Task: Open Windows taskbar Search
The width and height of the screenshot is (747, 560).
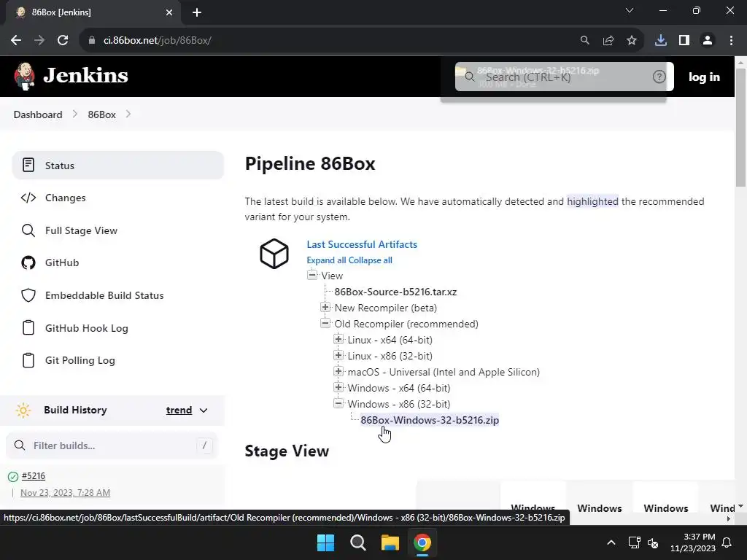Action: pyautogui.click(x=357, y=542)
